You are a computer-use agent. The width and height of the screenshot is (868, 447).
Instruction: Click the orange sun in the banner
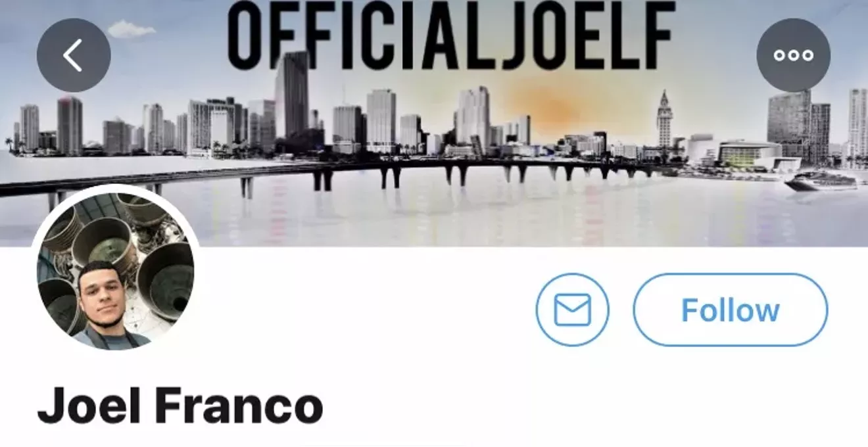(551, 105)
